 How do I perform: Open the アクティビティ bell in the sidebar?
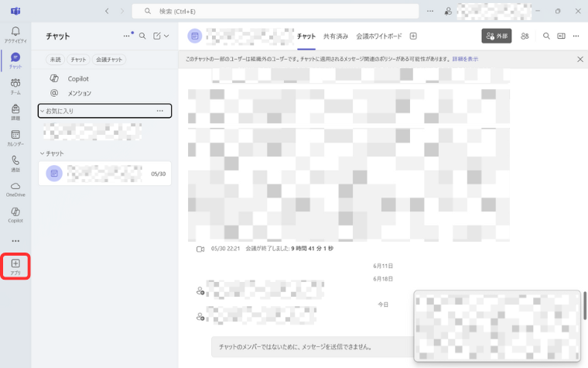(15, 34)
